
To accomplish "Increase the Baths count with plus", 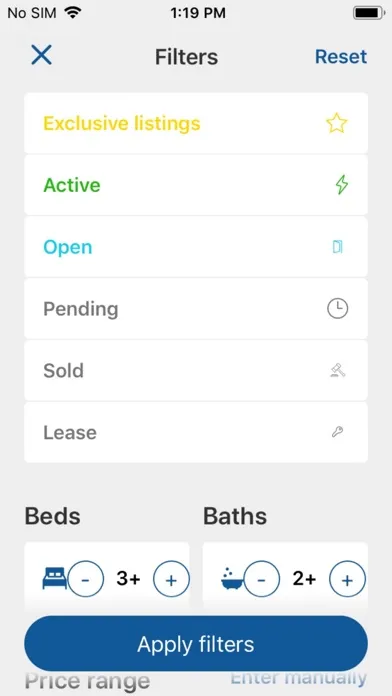I will 348,580.
